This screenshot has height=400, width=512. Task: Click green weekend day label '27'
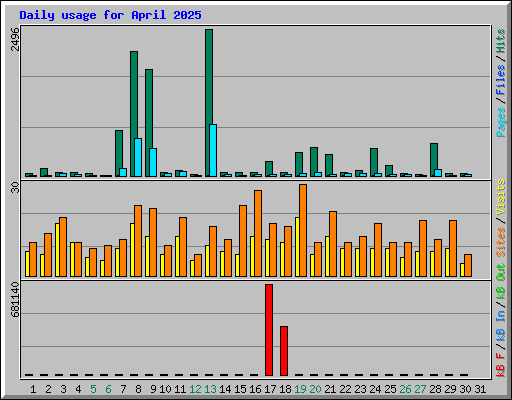[420, 389]
